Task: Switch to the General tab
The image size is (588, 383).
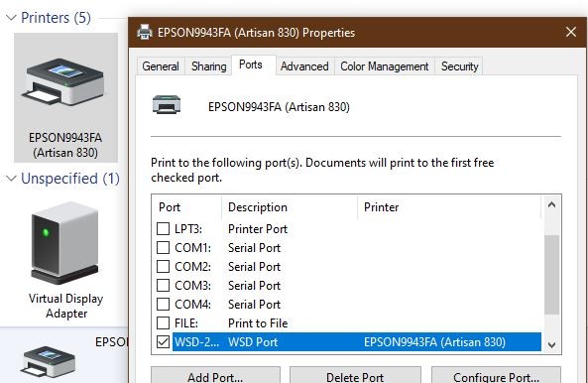Action: pos(161,66)
